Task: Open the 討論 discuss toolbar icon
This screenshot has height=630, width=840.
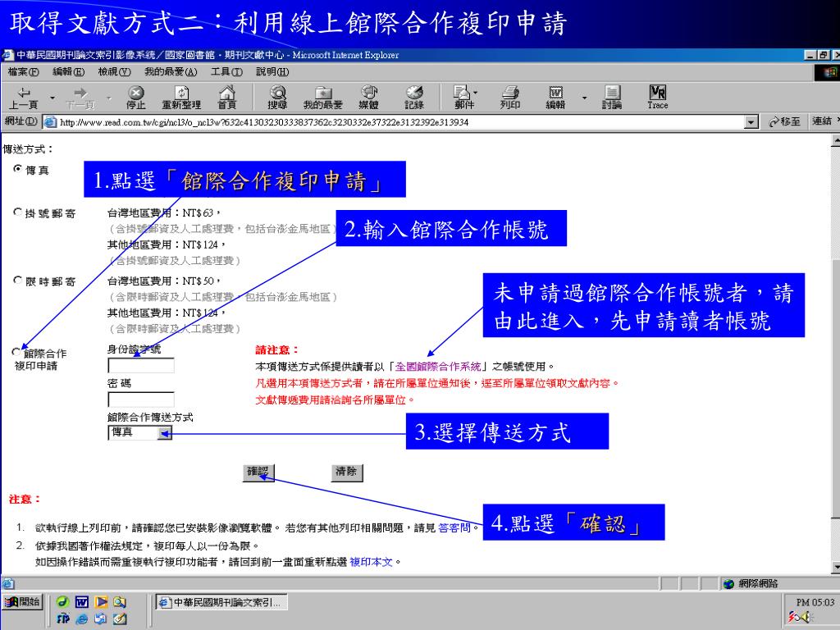Action: 612,98
